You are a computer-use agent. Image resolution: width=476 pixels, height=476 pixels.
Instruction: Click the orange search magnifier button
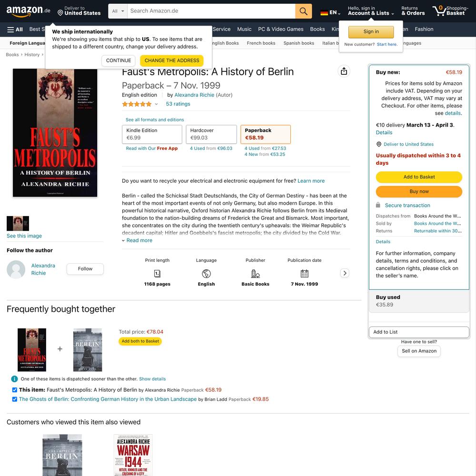pos(303,11)
